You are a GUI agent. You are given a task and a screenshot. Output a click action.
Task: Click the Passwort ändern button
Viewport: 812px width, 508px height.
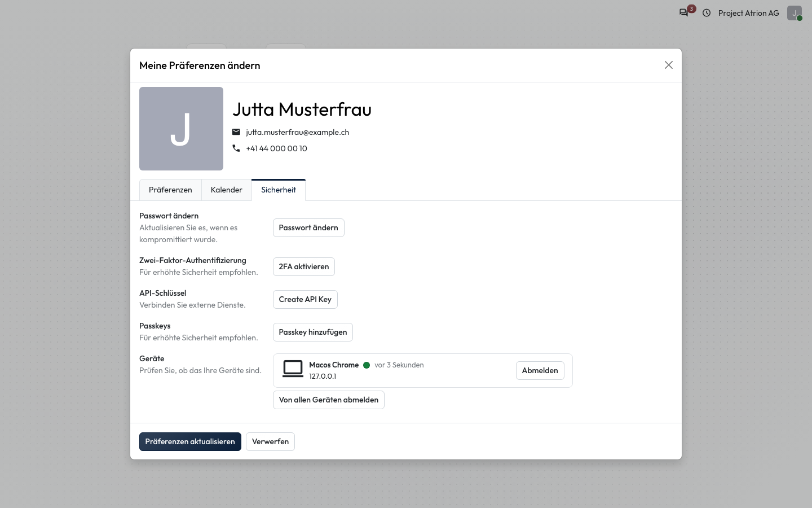coord(308,228)
